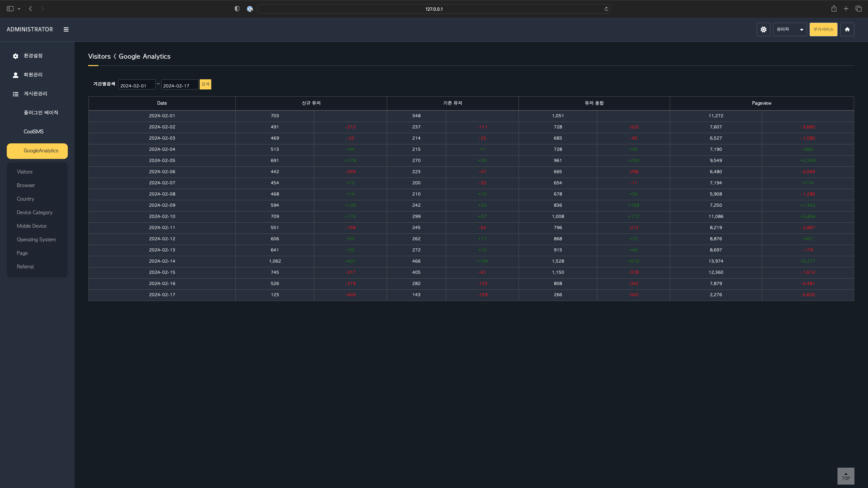Open a new tab with the plus icon

point(846,9)
